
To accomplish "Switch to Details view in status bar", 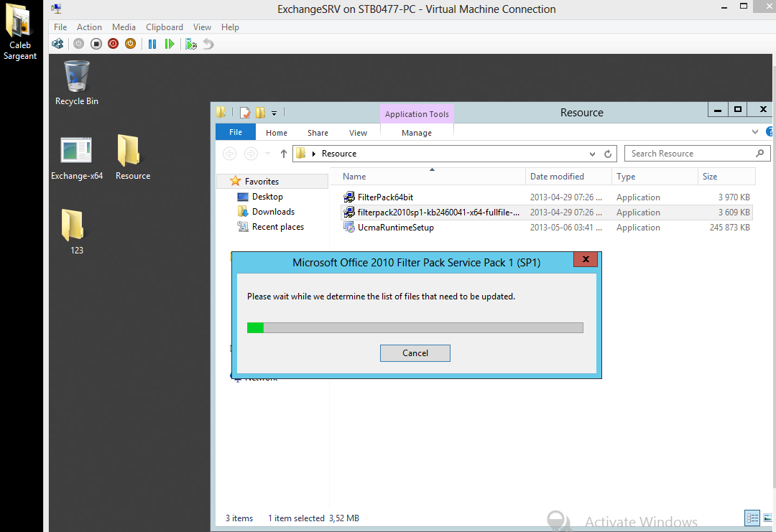I will click(x=752, y=518).
